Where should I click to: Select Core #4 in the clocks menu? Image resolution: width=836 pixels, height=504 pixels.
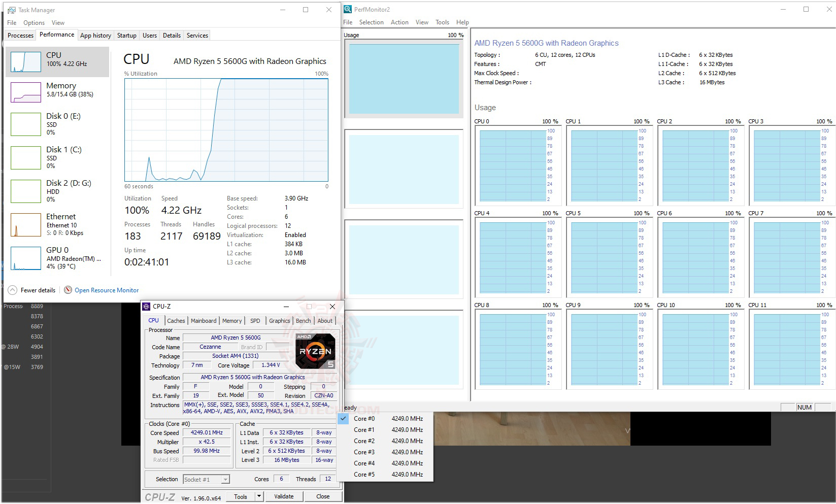click(385, 463)
